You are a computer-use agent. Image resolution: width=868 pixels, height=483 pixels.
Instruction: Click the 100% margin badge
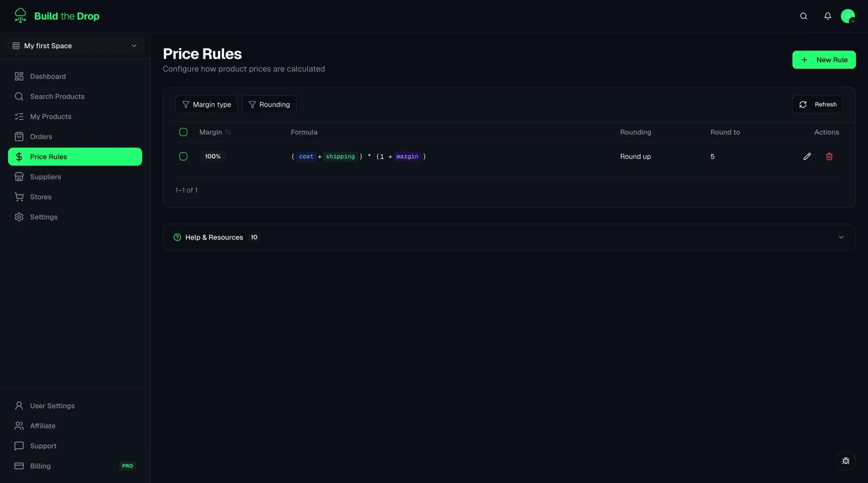click(x=213, y=157)
